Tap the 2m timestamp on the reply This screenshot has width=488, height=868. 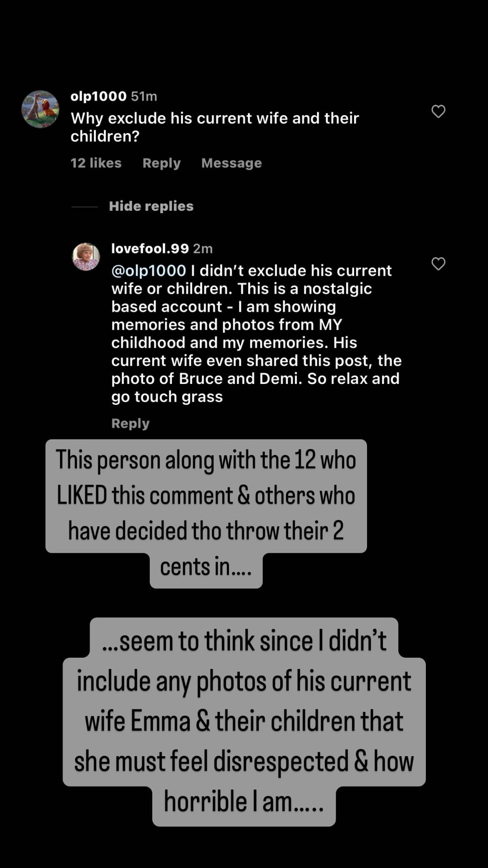pyautogui.click(x=203, y=249)
